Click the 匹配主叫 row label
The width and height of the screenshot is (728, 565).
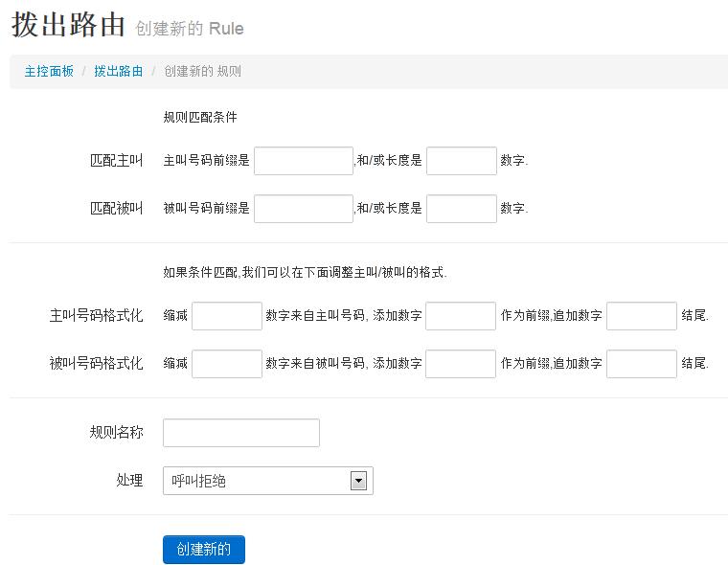click(x=116, y=161)
